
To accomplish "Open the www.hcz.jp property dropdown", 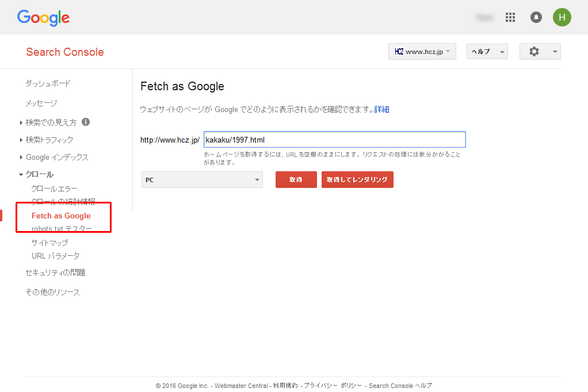I will [422, 52].
